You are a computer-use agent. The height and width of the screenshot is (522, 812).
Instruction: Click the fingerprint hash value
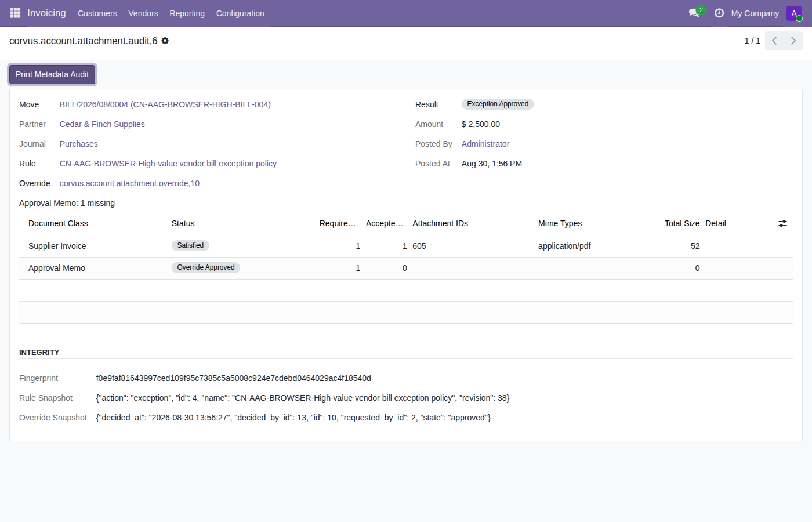click(234, 378)
